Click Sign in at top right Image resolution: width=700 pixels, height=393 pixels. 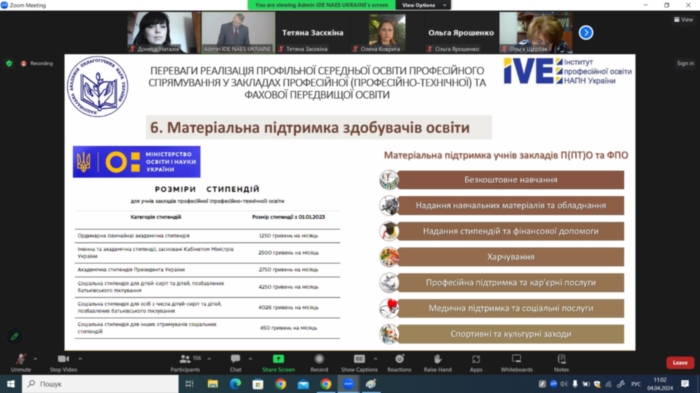[x=685, y=63]
